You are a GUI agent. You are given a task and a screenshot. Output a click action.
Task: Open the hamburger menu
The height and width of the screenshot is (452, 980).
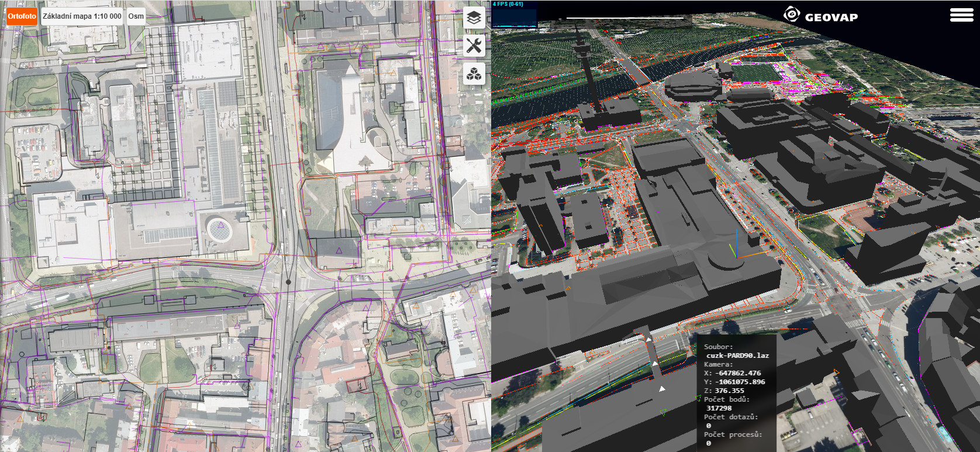(x=961, y=15)
